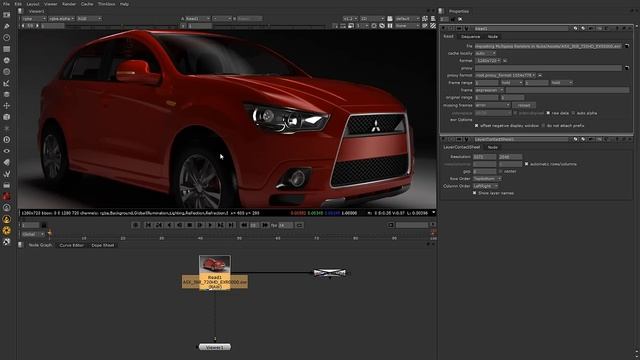The image size is (640, 360).
Task: Toggle automatic rows/columns checkbox
Action: tap(527, 164)
